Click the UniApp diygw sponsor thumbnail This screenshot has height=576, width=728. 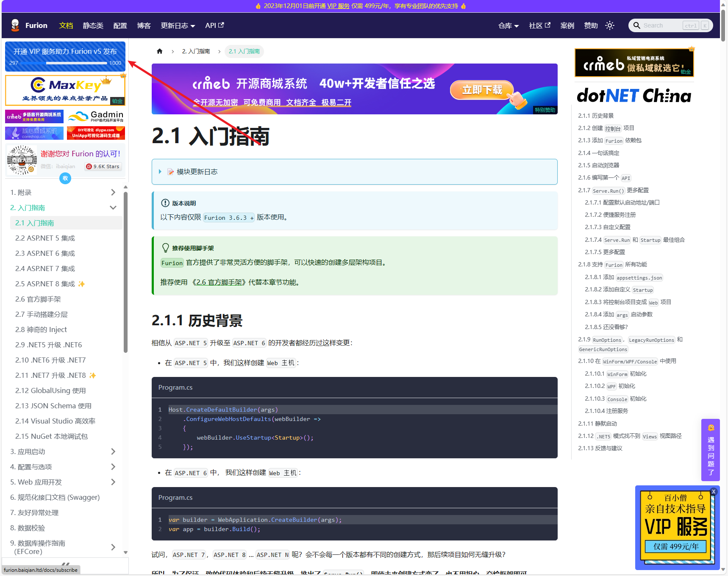96,133
